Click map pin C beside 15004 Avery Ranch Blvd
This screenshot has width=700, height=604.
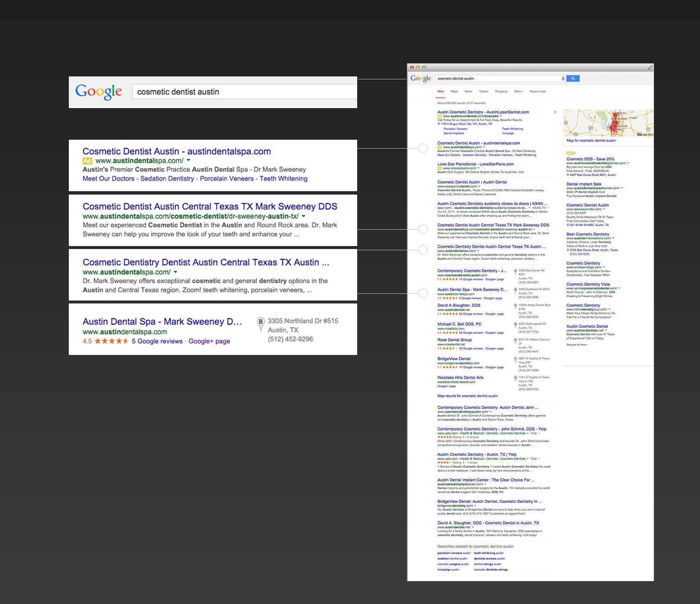tap(516, 306)
